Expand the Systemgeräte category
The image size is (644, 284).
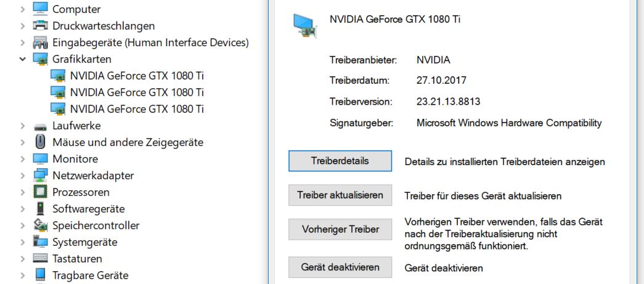(23, 242)
